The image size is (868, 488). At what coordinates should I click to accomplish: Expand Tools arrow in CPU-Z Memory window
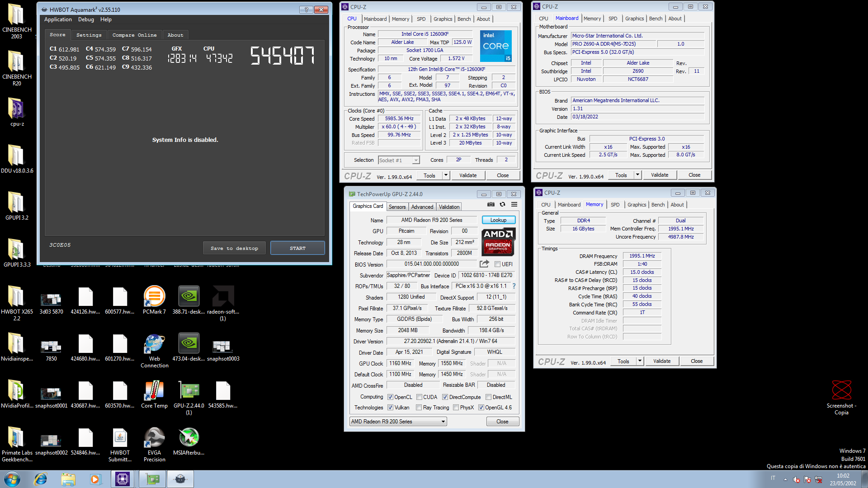(640, 361)
